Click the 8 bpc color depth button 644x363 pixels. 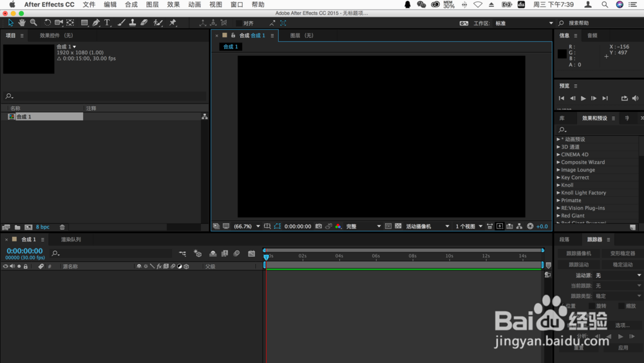tap(43, 227)
